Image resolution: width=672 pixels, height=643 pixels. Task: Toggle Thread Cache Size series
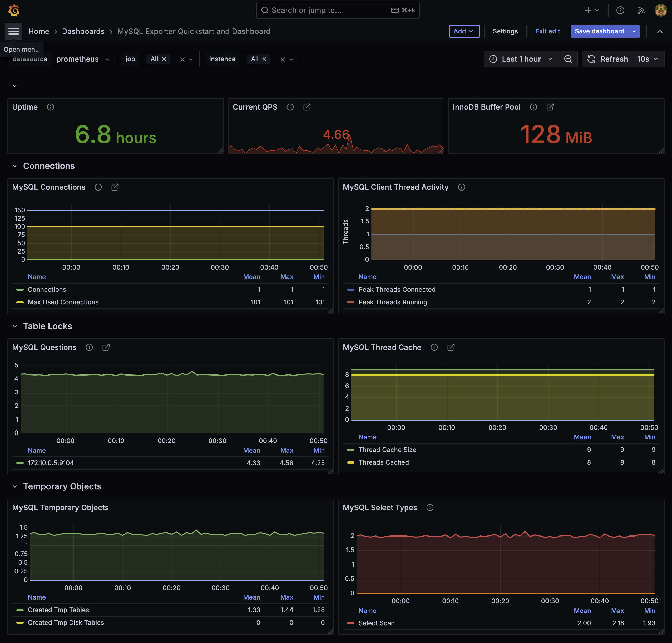(x=387, y=450)
